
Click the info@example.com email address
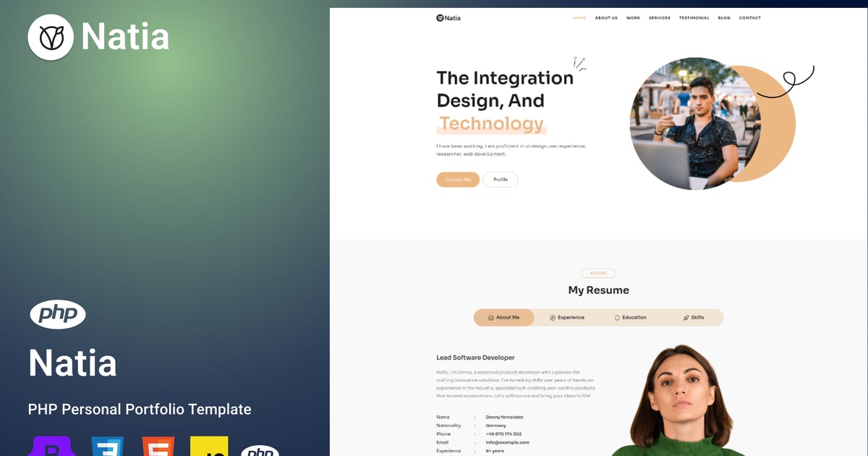click(508, 442)
